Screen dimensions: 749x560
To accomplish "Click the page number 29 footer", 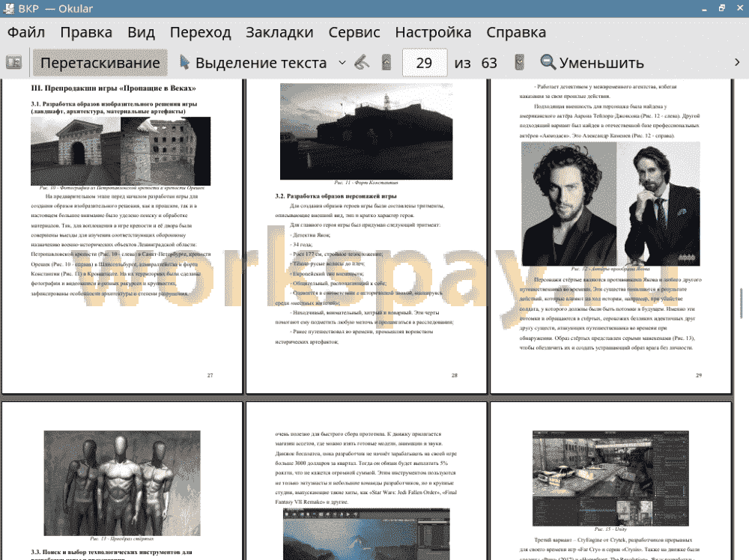I will (699, 375).
